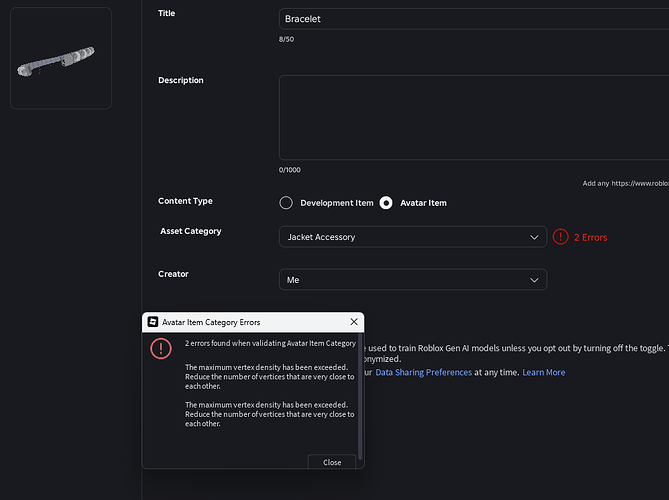Click the 2 Errors red text
Image resolution: width=669 pixels, height=500 pixels.
[x=590, y=238]
